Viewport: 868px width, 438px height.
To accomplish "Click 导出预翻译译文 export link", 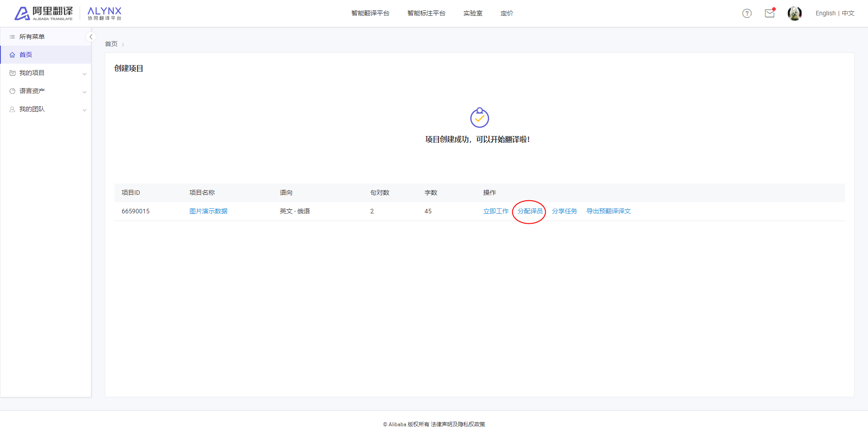I will [609, 211].
